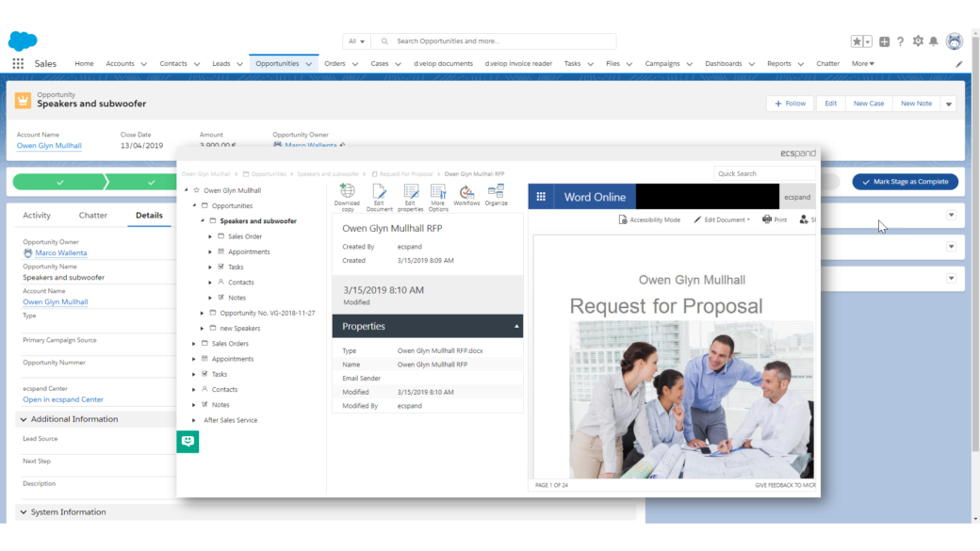Image resolution: width=980 pixels, height=551 pixels.
Task: Switch to the Chatter tab in the record
Action: pyautogui.click(x=93, y=216)
